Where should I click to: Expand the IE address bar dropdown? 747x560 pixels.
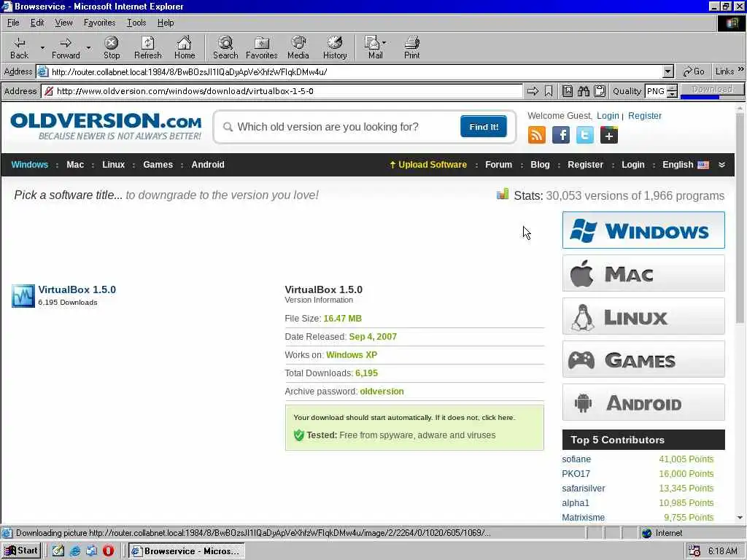click(x=668, y=72)
